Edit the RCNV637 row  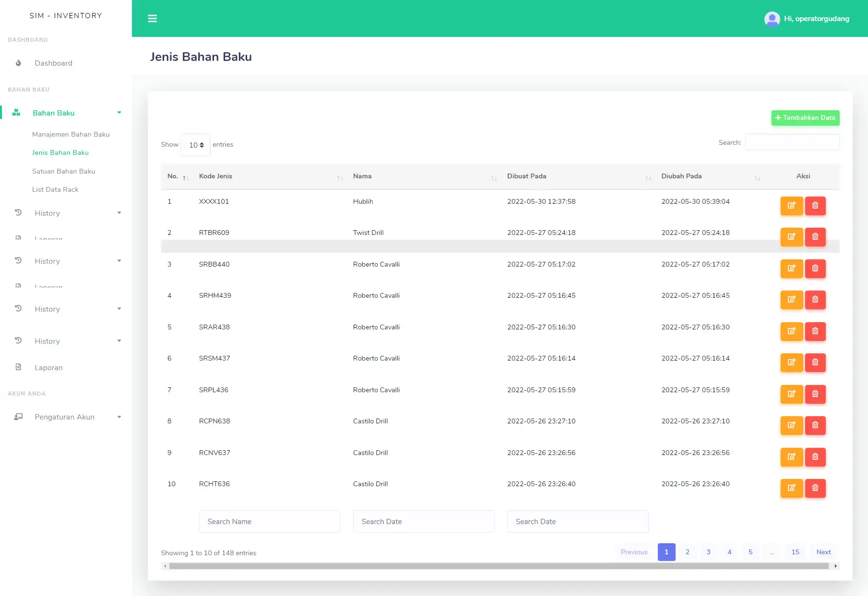click(x=792, y=457)
